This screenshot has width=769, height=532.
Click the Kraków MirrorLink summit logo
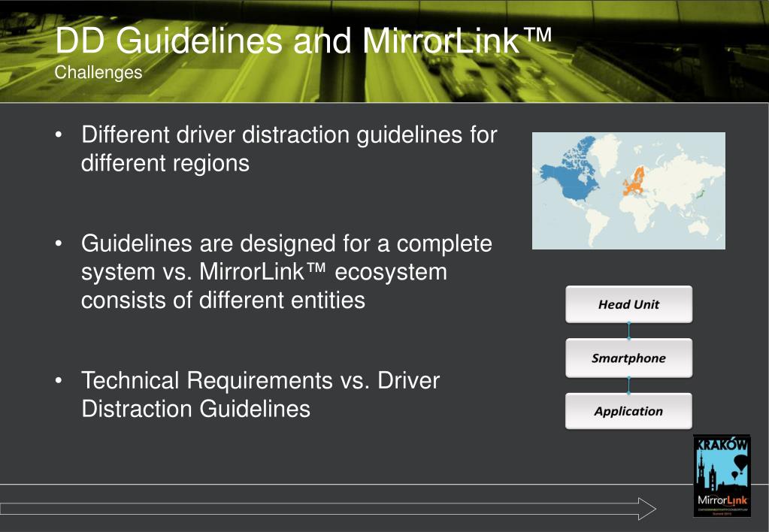click(x=722, y=476)
